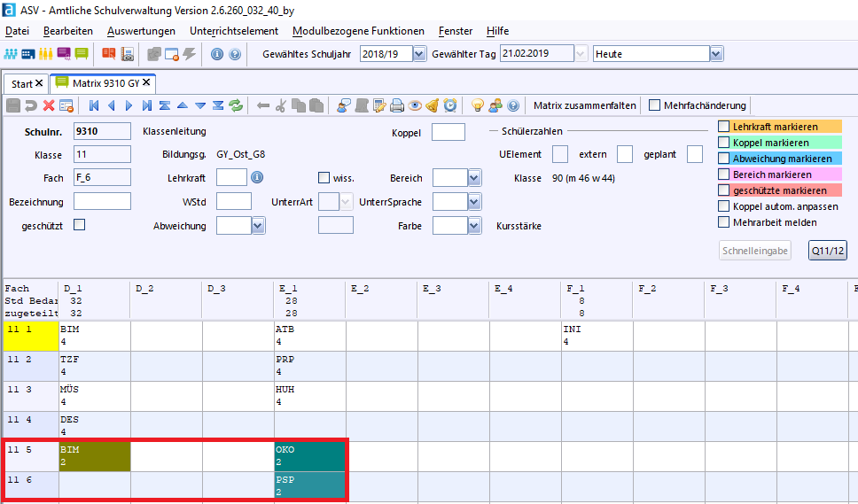858x504 pixels.
Task: Click the eye view icon
Action: 415,105
